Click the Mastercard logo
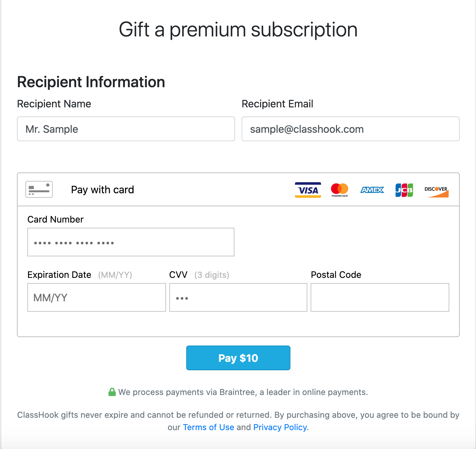This screenshot has width=476, height=449. pos(340,190)
